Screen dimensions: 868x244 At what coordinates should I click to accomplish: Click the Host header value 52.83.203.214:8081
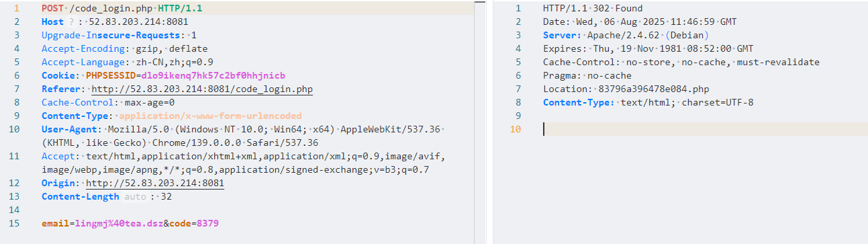138,22
